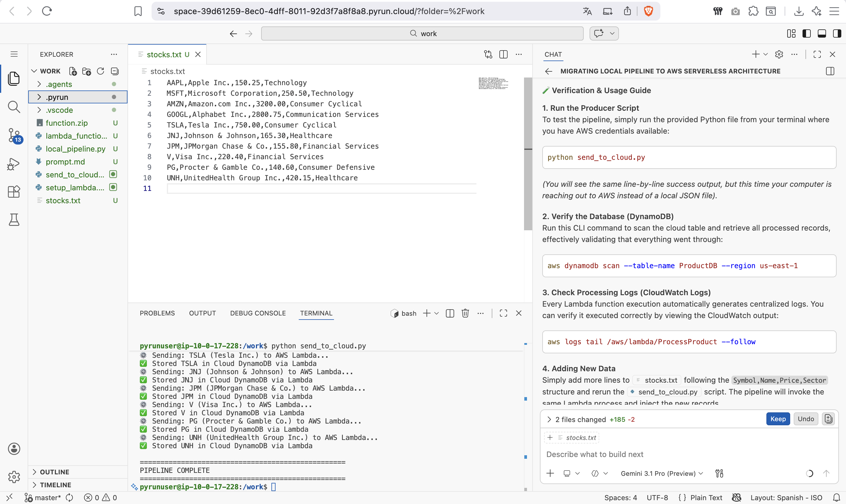Maximize the chat panel
This screenshot has width=846, height=504.
click(817, 54)
